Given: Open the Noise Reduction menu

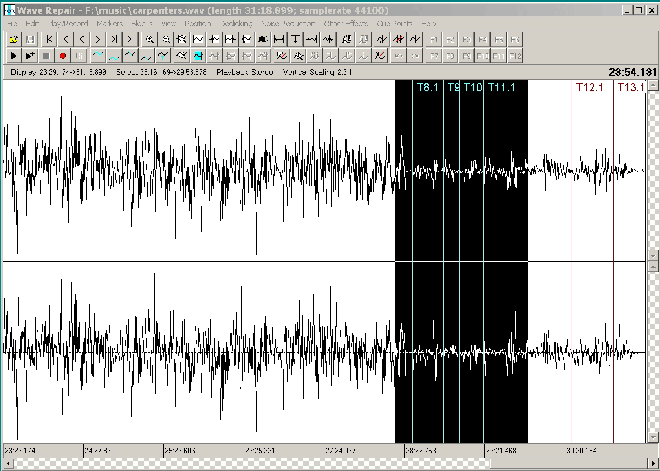Looking at the screenshot, I should coord(288,22).
